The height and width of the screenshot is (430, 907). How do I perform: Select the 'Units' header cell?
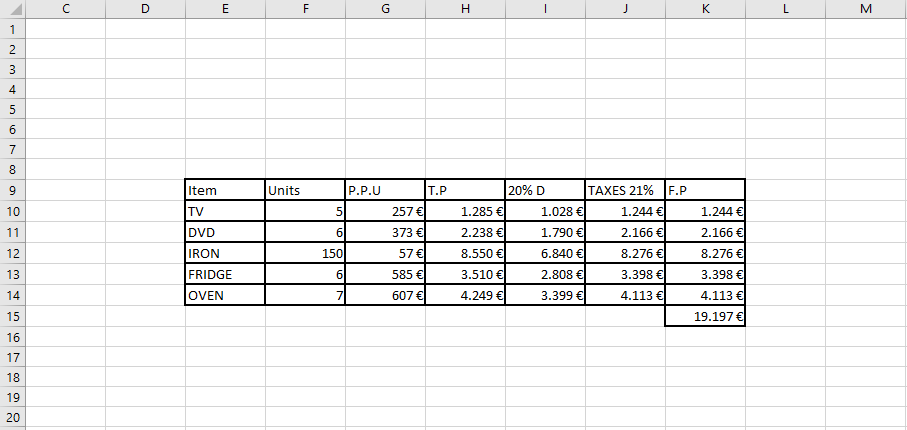(305, 190)
